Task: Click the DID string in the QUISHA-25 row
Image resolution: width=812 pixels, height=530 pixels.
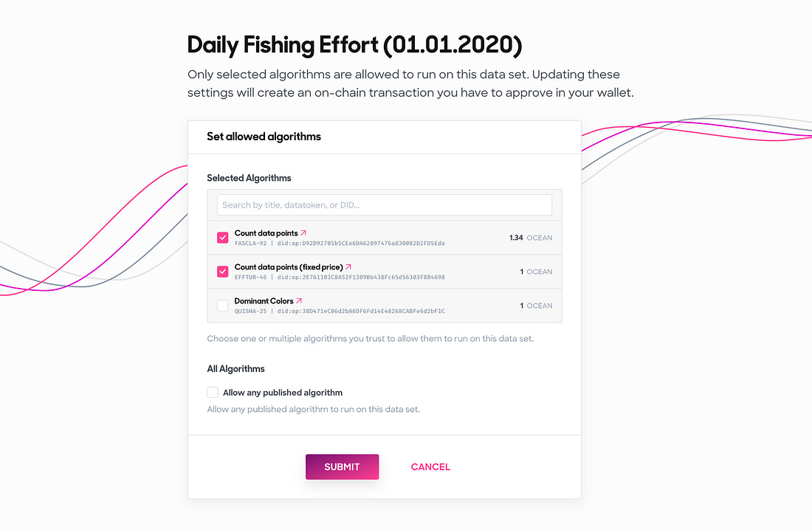Action: 361,312
